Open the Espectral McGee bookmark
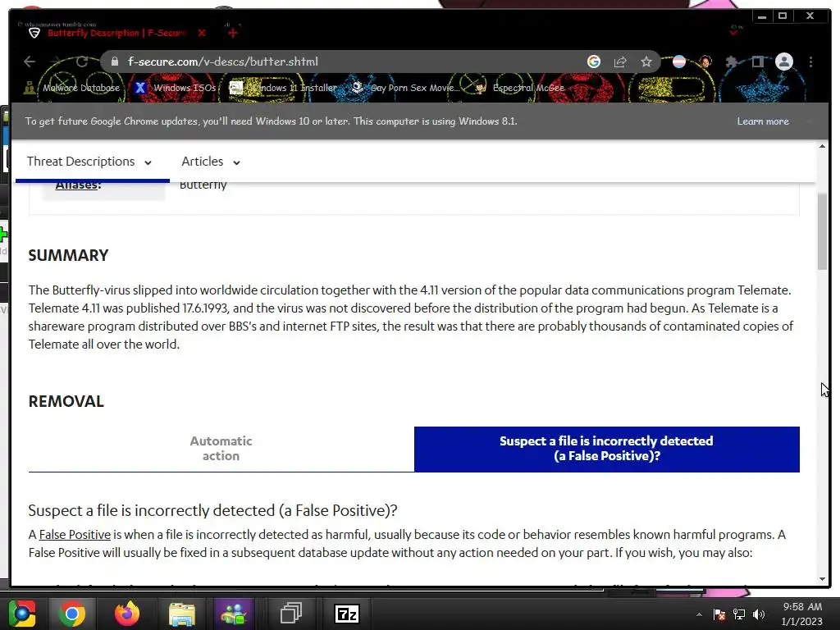The image size is (840, 630). (x=519, y=87)
